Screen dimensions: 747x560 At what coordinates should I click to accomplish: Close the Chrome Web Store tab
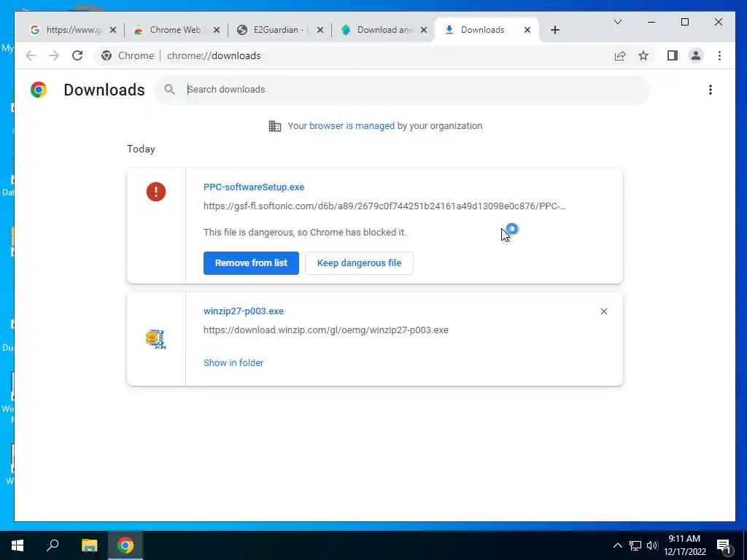click(216, 30)
